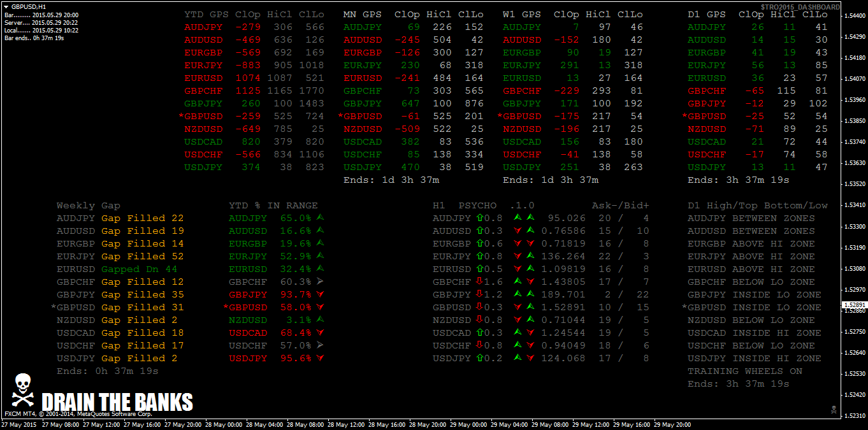Click hollow up arrow in USDCAD PSYCHO row

(479, 333)
